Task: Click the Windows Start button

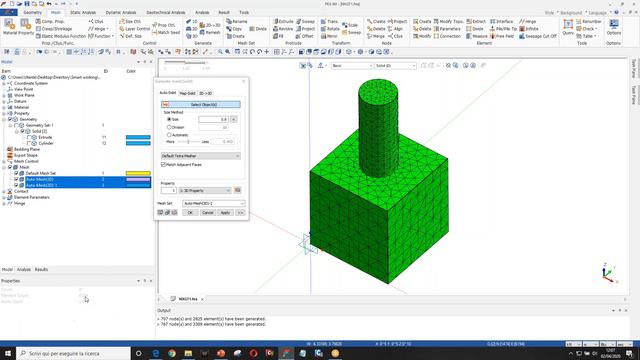Action: tap(8, 353)
